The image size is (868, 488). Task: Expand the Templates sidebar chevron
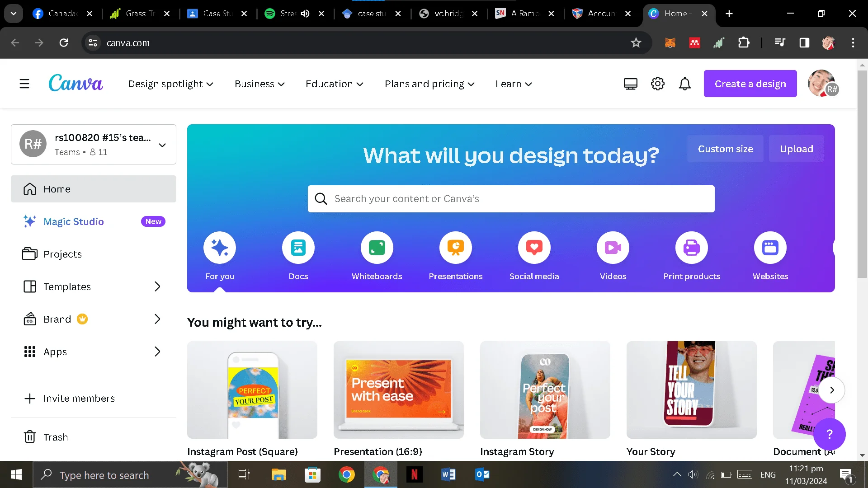pyautogui.click(x=157, y=286)
